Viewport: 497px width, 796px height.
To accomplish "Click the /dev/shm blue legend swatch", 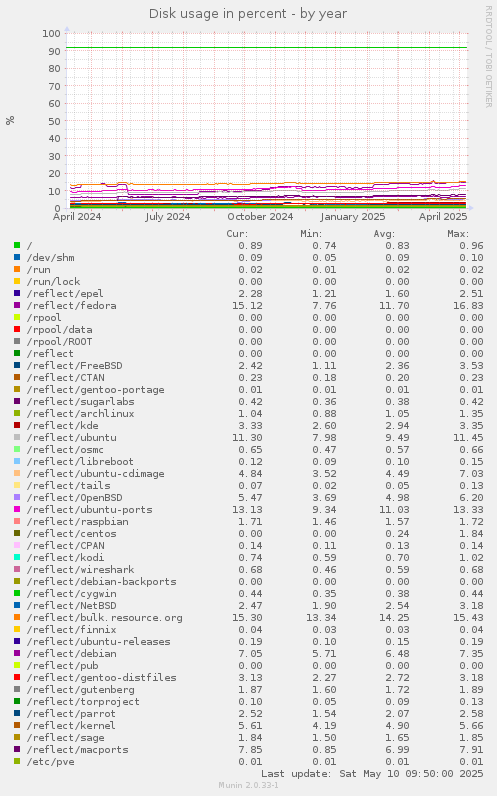I will point(17,257).
